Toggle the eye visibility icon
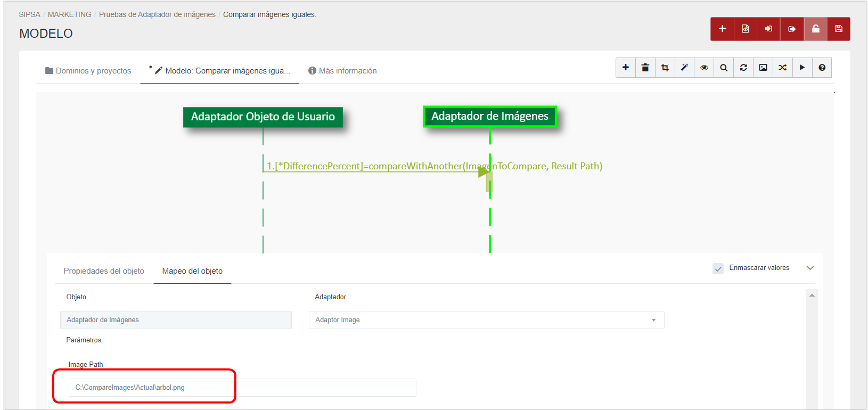868x410 pixels. [x=704, y=68]
